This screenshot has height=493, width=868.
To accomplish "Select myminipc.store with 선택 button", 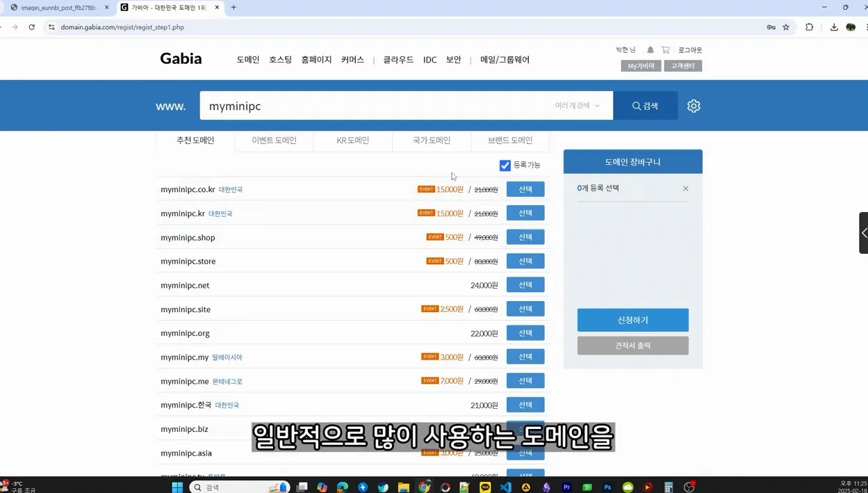I will click(525, 261).
